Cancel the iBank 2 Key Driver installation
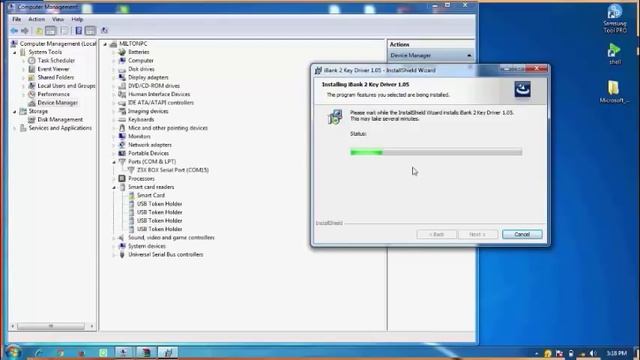Image resolution: width=640 pixels, height=360 pixels. point(522,234)
